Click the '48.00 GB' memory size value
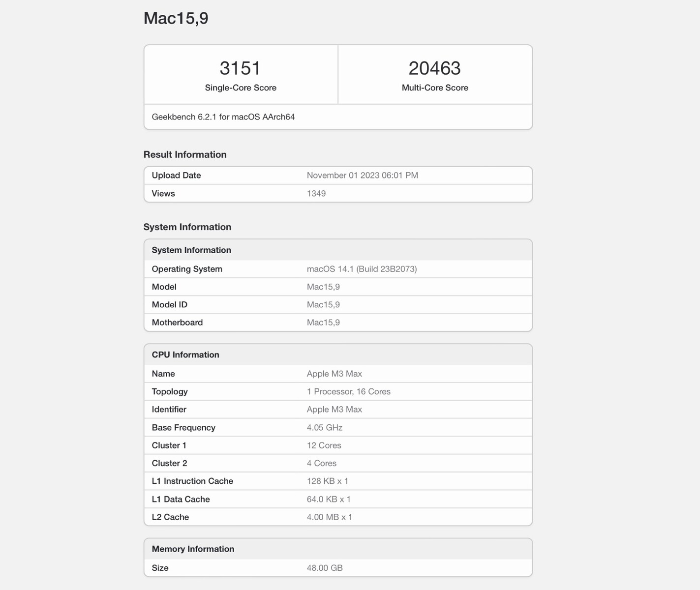This screenshot has width=700, height=590. coord(325,568)
